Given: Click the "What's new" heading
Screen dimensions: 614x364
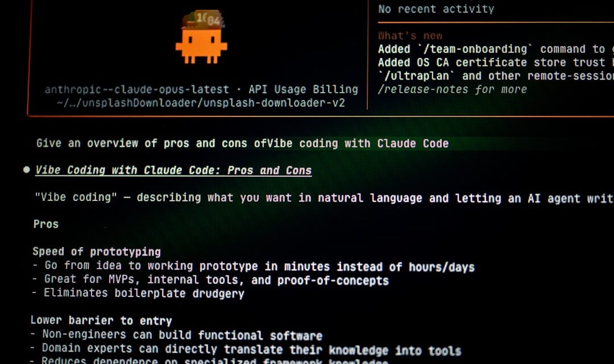Looking at the screenshot, I should click(410, 36).
